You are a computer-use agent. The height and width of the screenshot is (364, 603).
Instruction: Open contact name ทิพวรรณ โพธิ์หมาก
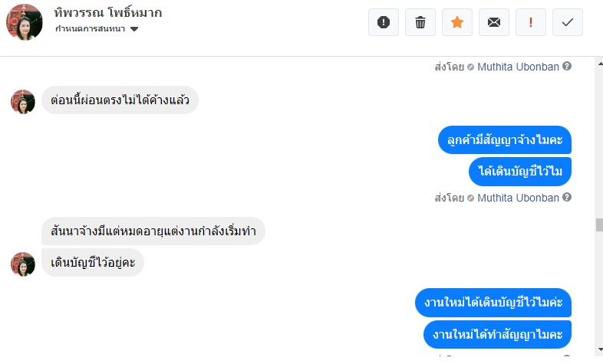(108, 13)
